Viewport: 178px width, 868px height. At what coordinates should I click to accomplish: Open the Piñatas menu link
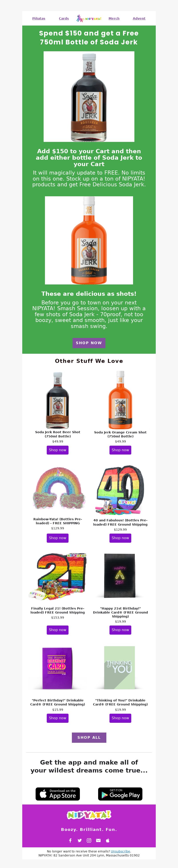(39, 18)
